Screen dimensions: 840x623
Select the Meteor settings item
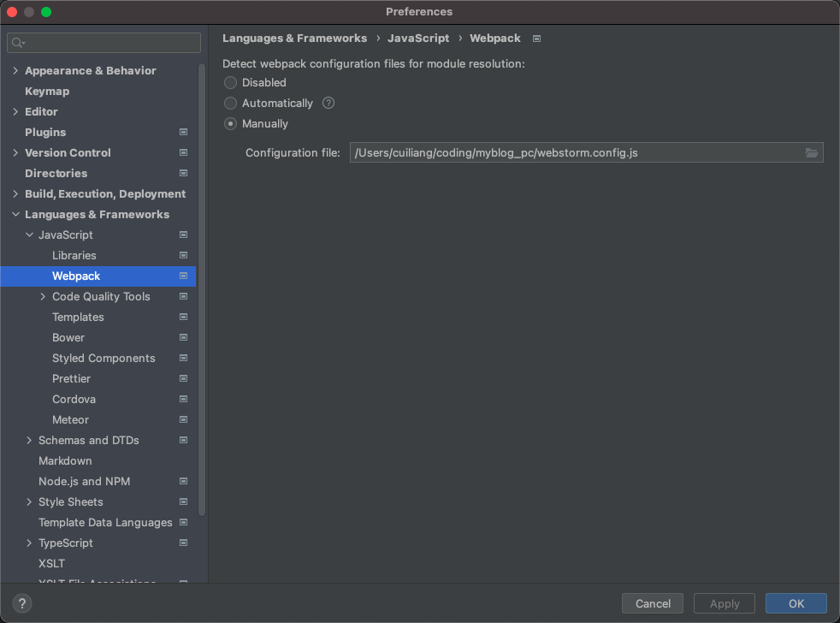70,420
